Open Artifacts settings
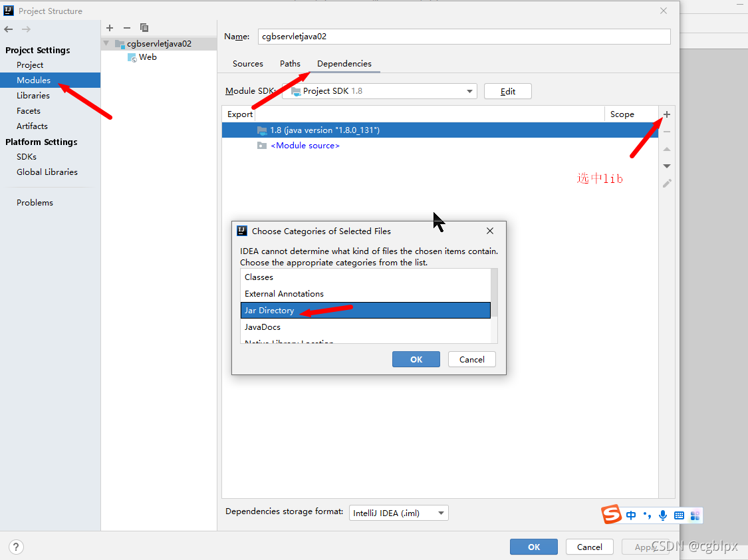This screenshot has height=560, width=748. (32, 126)
